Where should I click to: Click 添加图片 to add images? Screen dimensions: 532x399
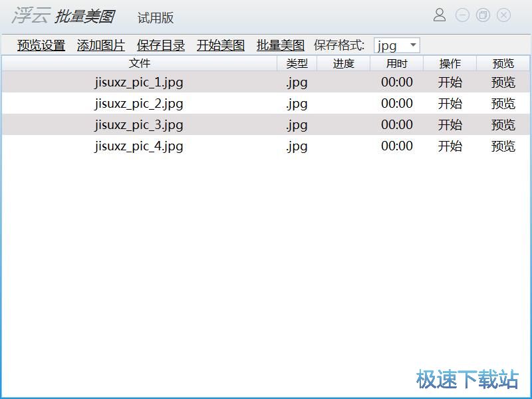(101, 45)
